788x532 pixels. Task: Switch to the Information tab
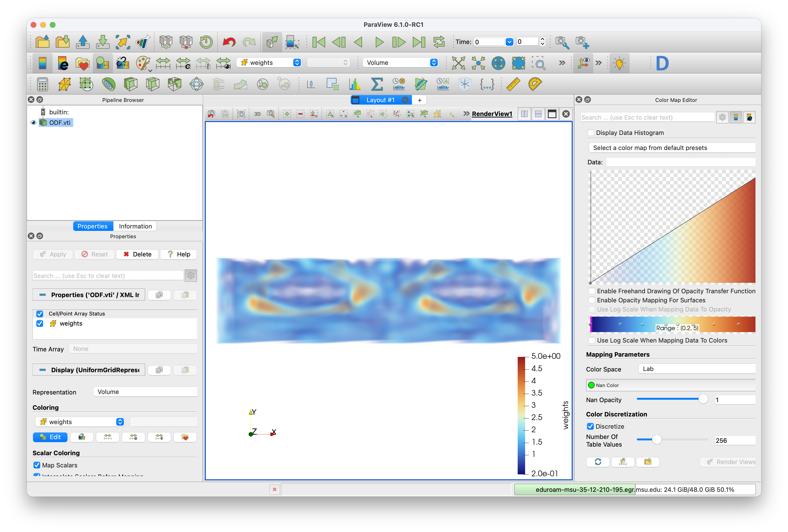135,226
